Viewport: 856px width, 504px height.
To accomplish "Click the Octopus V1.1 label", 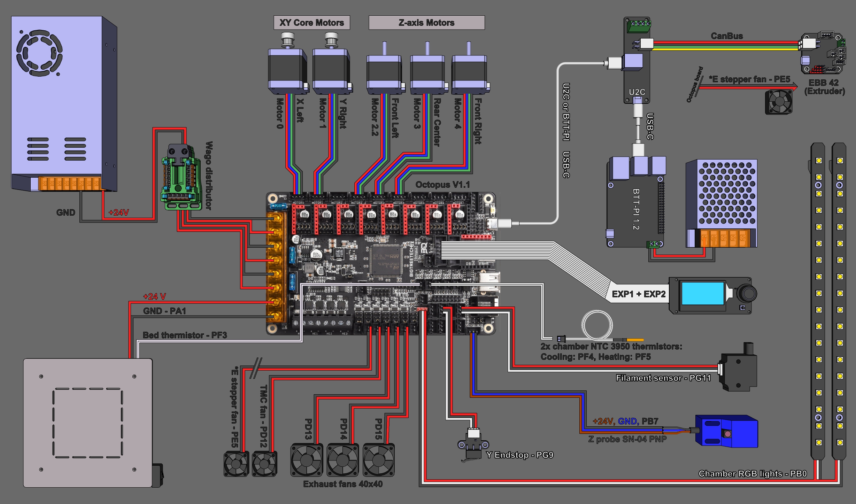I will [442, 185].
